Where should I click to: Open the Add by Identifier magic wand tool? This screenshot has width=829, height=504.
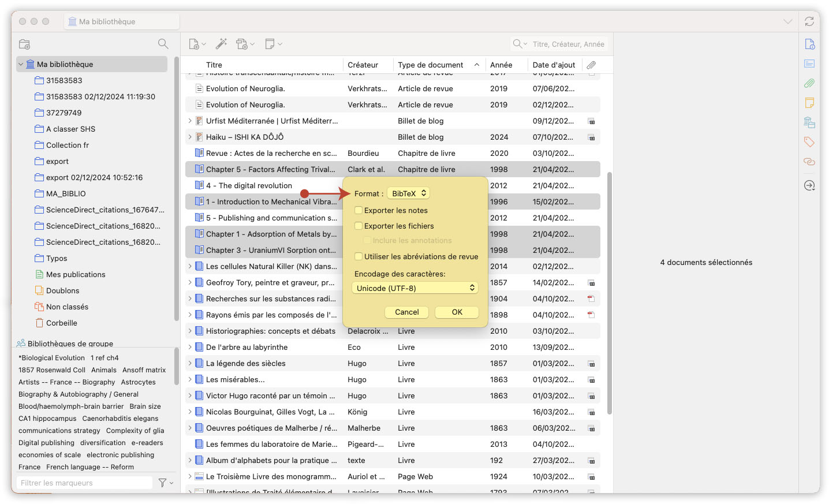pyautogui.click(x=221, y=43)
